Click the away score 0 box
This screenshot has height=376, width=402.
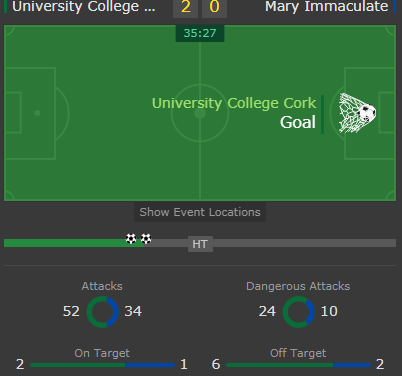point(214,7)
